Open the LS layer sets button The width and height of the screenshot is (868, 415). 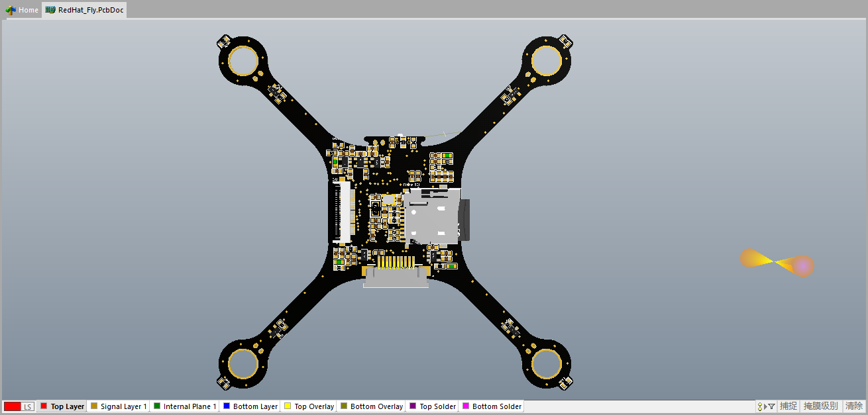28,406
